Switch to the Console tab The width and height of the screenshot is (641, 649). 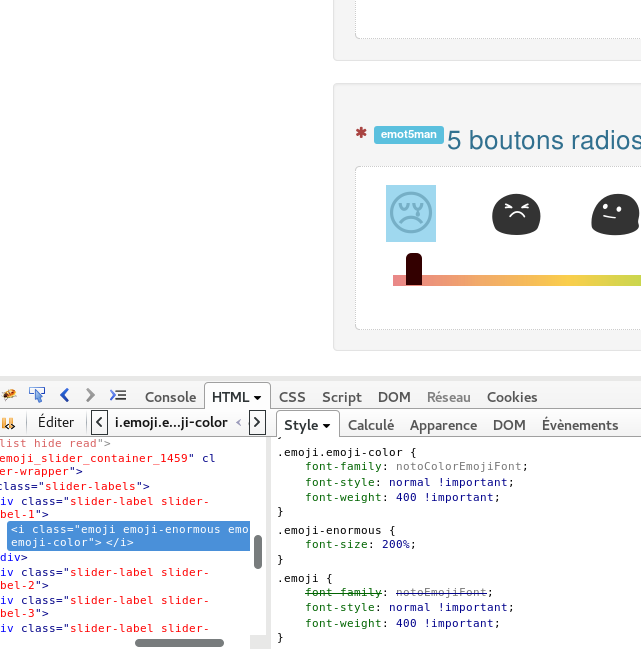coord(170,397)
